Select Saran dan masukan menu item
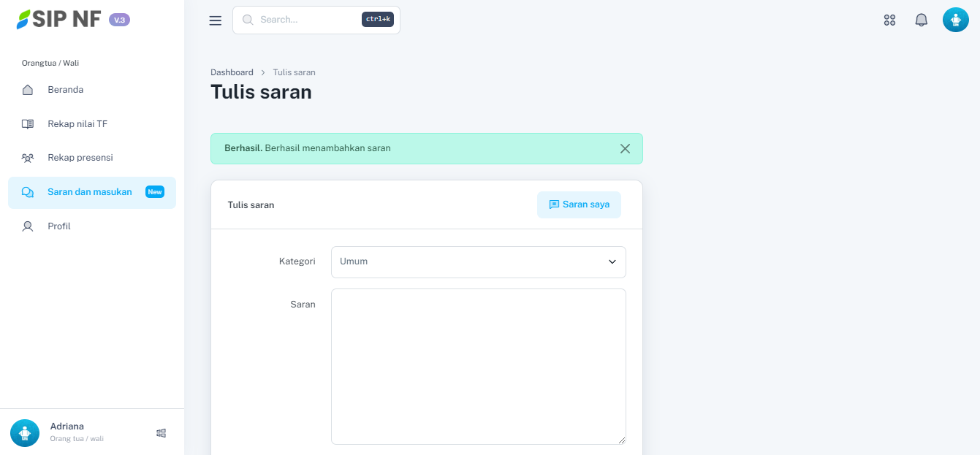This screenshot has height=455, width=980. click(x=90, y=192)
